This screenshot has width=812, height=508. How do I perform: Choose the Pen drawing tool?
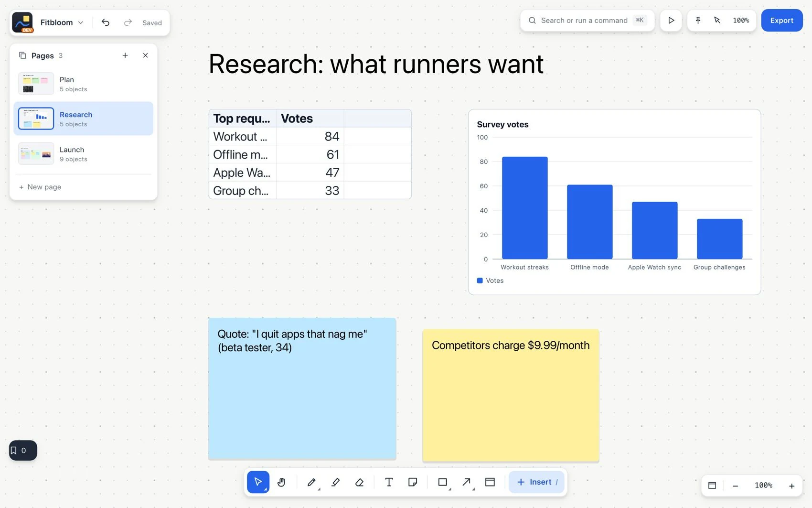[311, 482]
